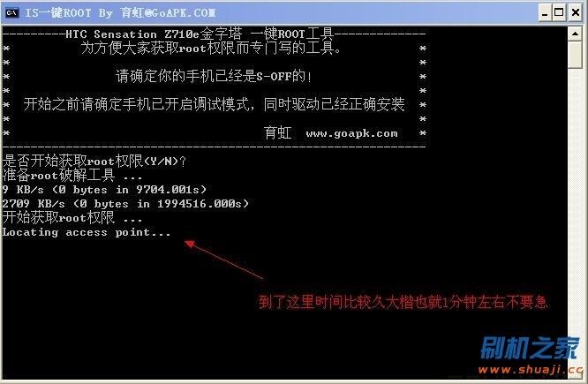This screenshot has width=588, height=384.
Task: Open the command prompt system menu icon
Action: tap(12, 12)
